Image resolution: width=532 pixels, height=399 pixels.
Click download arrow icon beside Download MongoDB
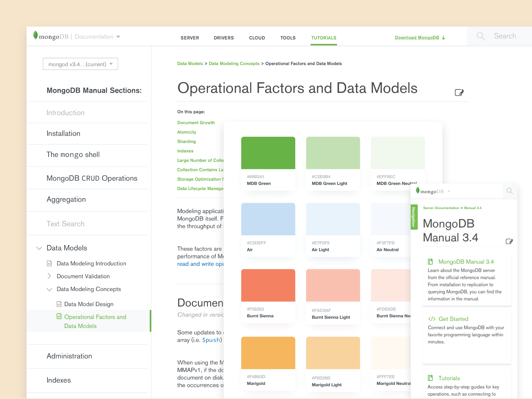coord(443,38)
